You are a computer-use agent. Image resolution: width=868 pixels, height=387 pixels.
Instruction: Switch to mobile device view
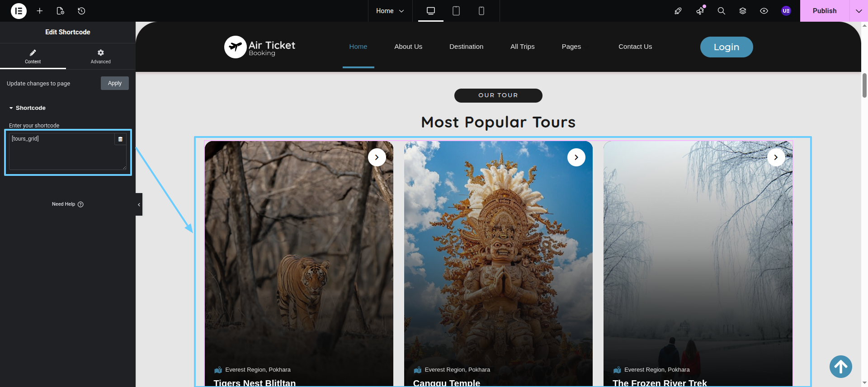pyautogui.click(x=481, y=11)
